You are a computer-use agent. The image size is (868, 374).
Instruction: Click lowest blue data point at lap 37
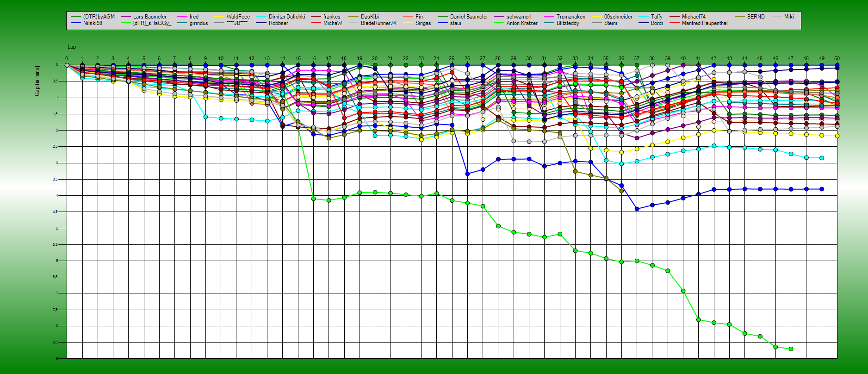637,209
